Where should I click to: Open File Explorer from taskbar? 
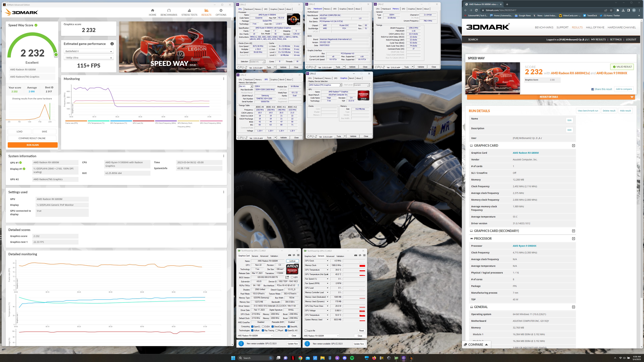point(322,358)
